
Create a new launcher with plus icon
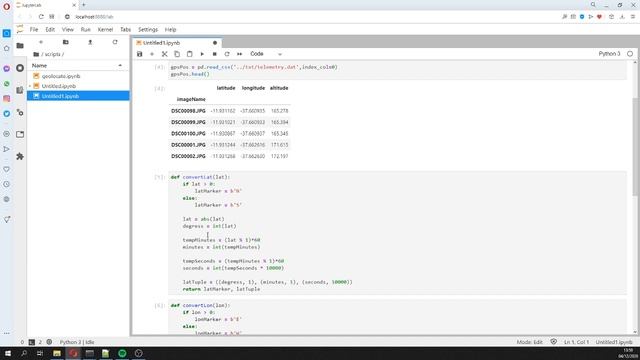(41, 42)
